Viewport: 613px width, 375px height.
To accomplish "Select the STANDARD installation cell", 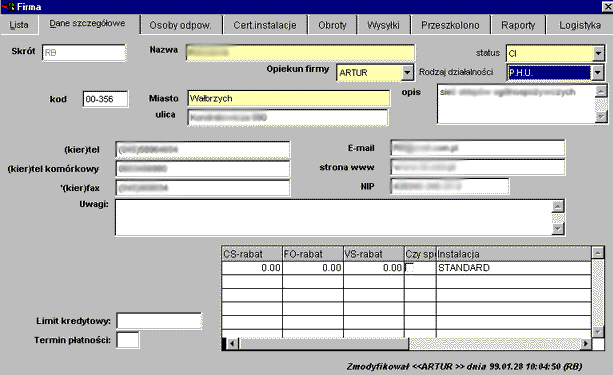I will pyautogui.click(x=513, y=268).
